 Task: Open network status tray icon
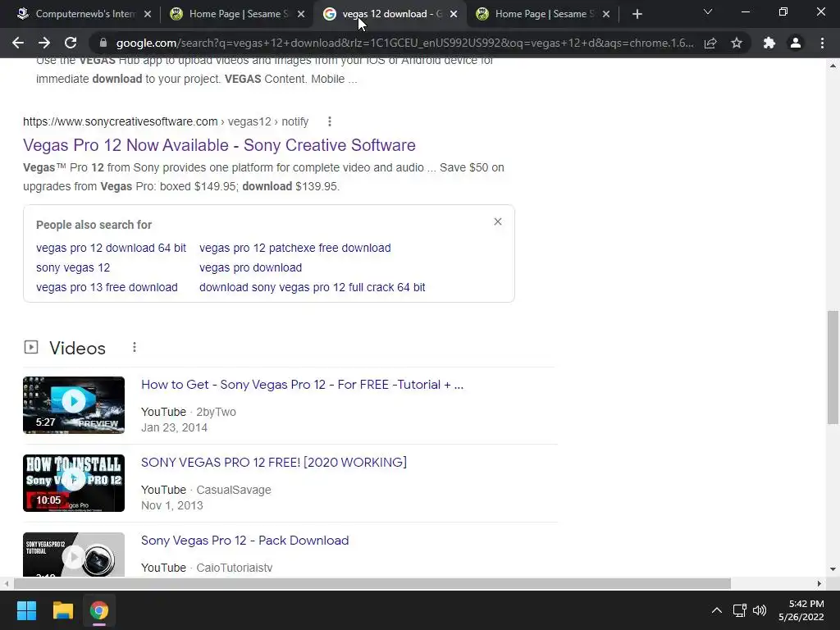740,610
